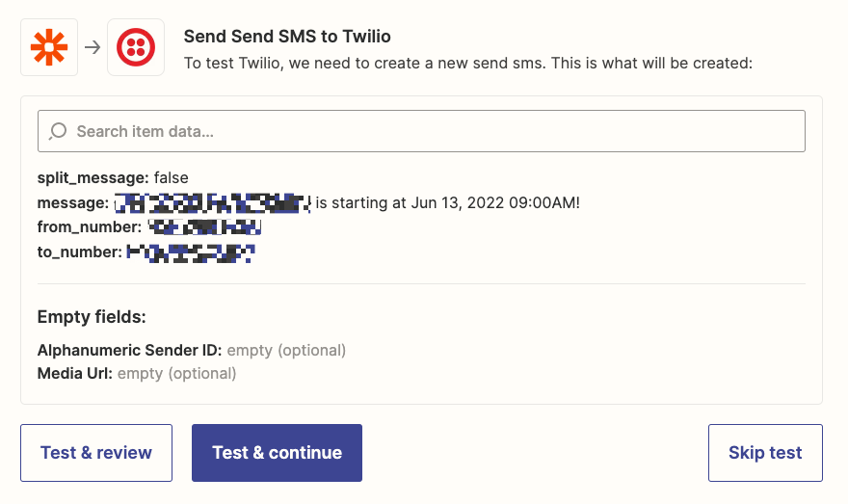The image size is (848, 504).
Task: Click the orange Zapier logo icon
Action: (x=49, y=47)
